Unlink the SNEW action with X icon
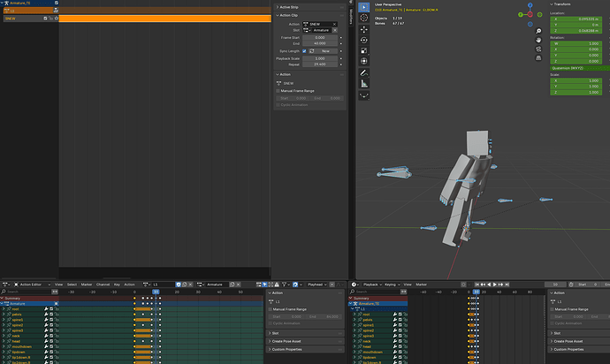 click(x=334, y=24)
